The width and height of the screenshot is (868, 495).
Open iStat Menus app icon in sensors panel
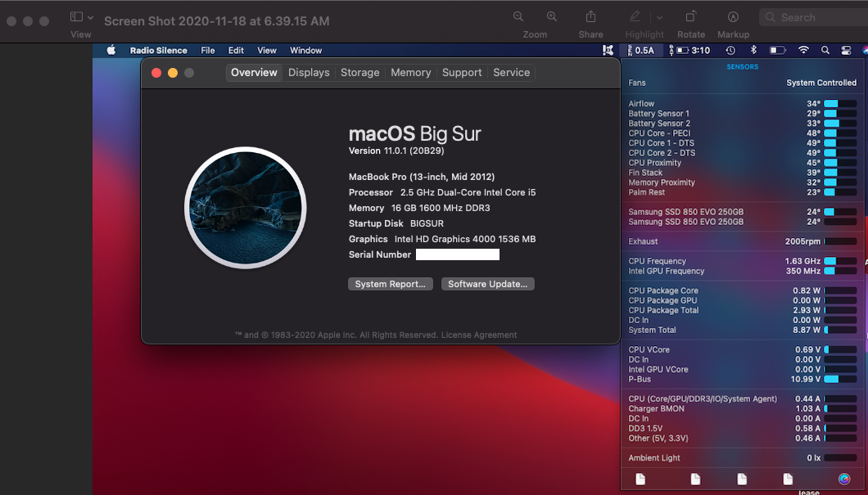[x=844, y=479]
